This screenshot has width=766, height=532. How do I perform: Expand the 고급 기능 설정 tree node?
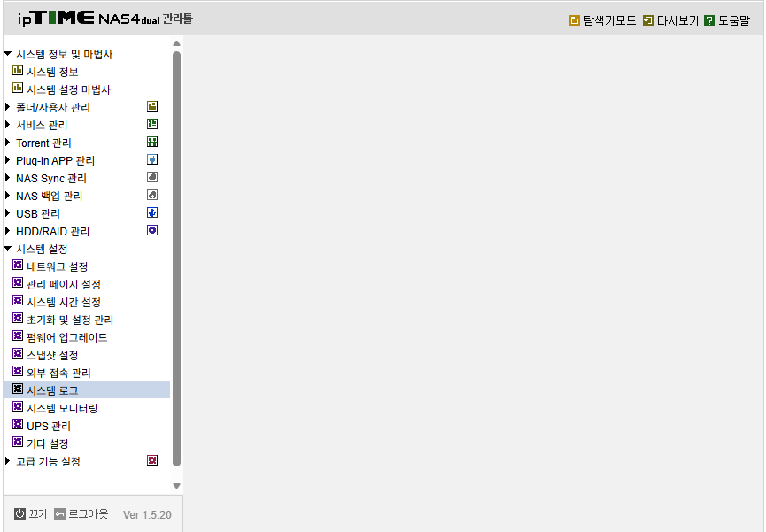pyautogui.click(x=7, y=460)
